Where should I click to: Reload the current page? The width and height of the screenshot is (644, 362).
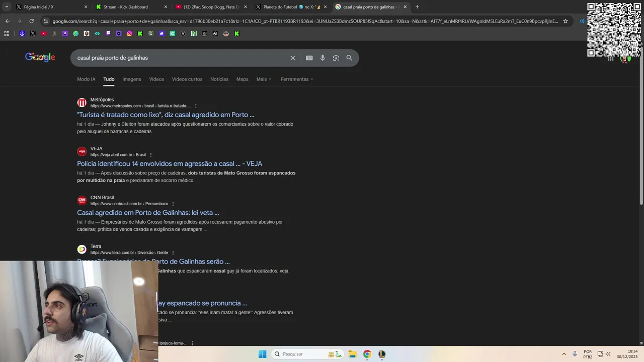click(31, 21)
